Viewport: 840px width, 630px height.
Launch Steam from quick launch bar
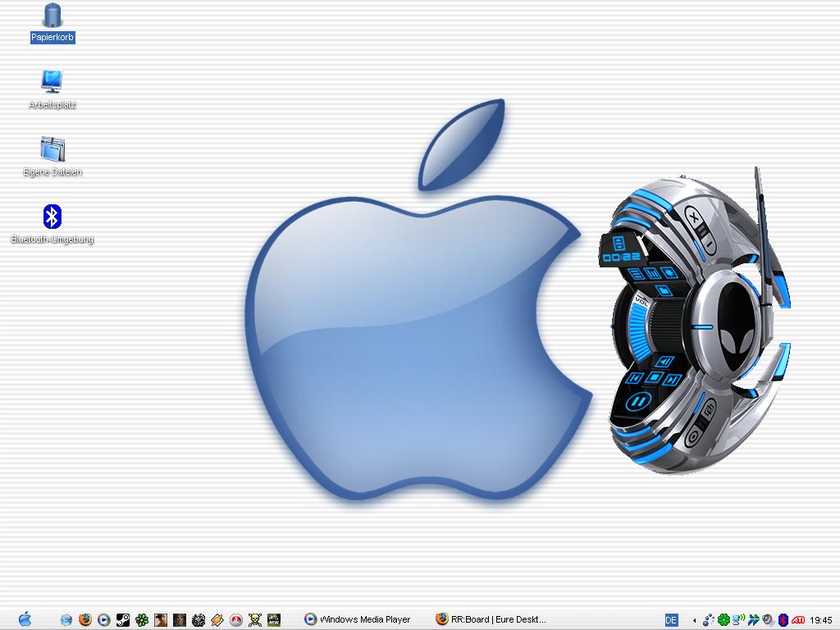[x=123, y=620]
